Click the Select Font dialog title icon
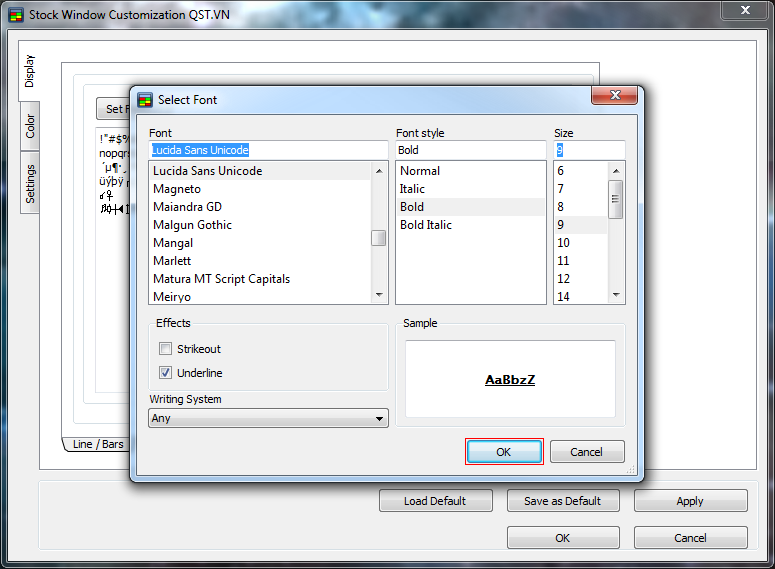The width and height of the screenshot is (775, 569). (145, 100)
